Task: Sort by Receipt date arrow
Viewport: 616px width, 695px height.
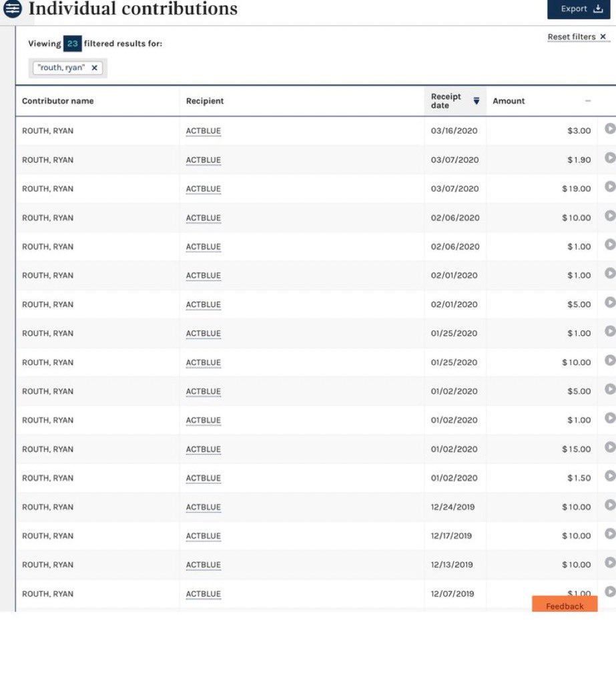Action: point(477,101)
